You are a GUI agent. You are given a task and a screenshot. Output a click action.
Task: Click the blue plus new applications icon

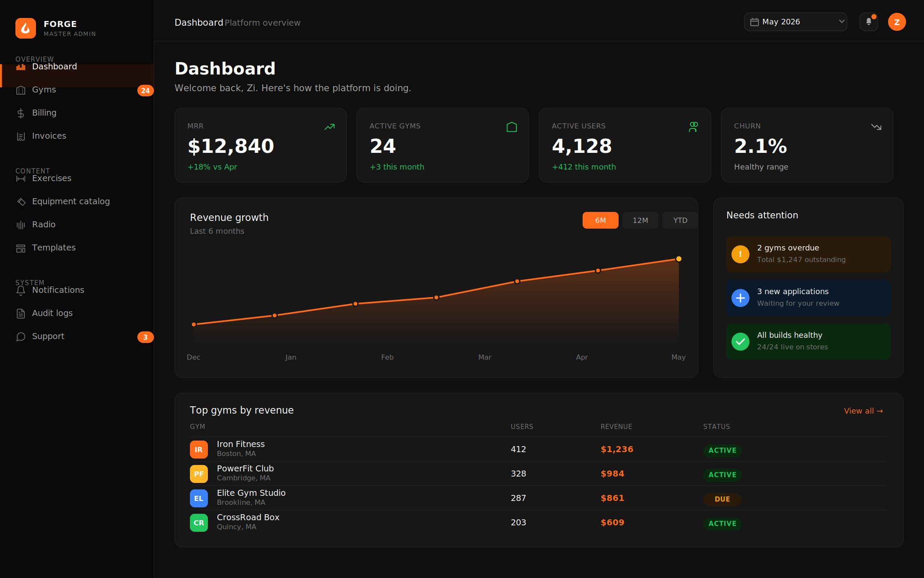tap(740, 298)
